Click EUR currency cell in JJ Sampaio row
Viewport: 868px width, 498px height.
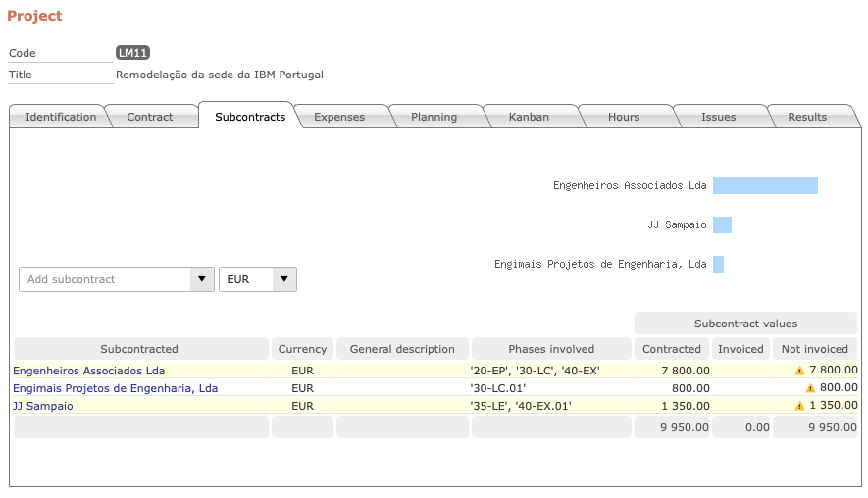coord(302,406)
